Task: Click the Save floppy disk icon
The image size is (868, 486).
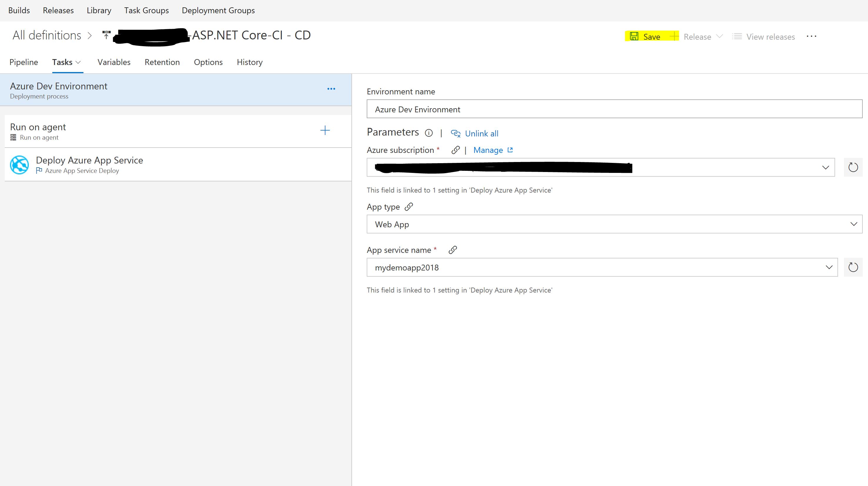Action: 634,36
